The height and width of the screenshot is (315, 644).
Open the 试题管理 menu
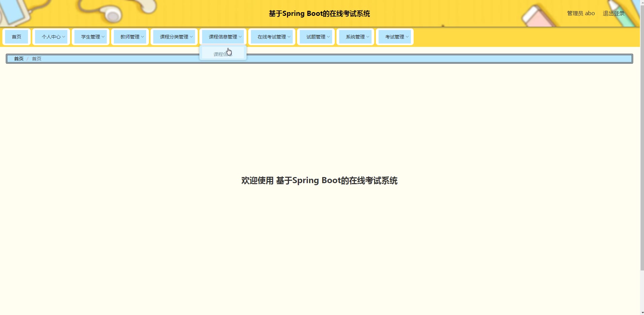coord(316,37)
